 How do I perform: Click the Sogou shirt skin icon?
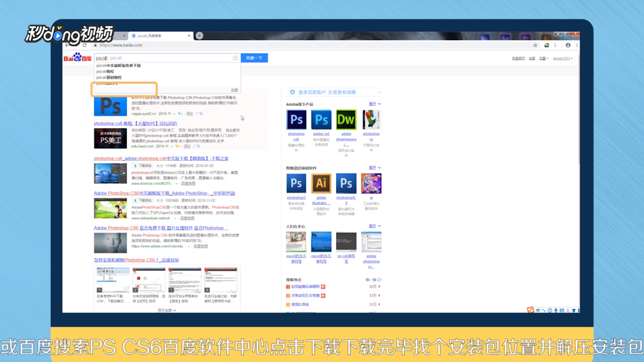[573, 311]
